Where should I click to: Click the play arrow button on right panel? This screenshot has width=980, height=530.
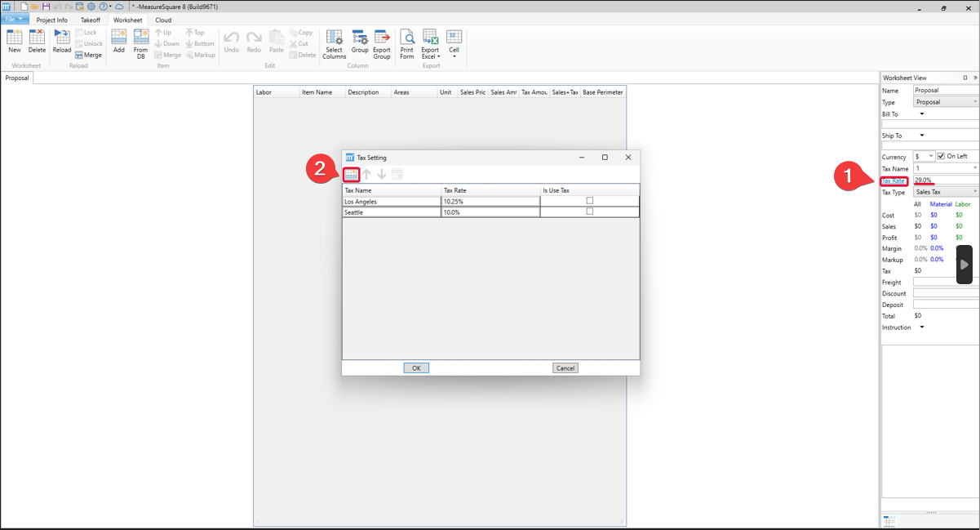click(964, 265)
